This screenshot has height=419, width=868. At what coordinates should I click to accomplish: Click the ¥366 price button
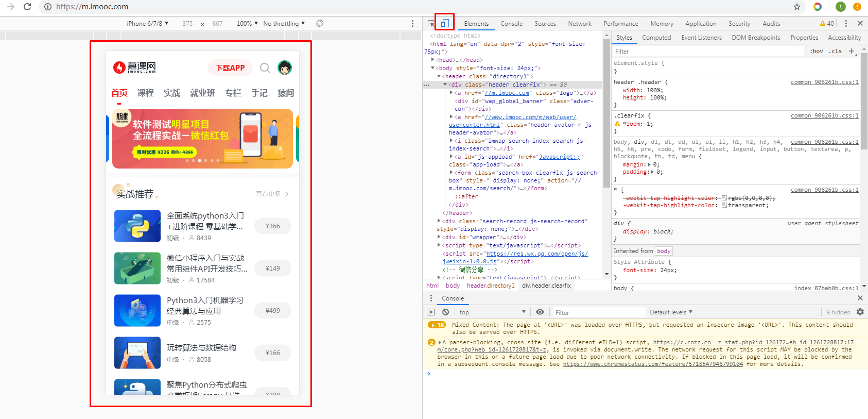click(273, 226)
